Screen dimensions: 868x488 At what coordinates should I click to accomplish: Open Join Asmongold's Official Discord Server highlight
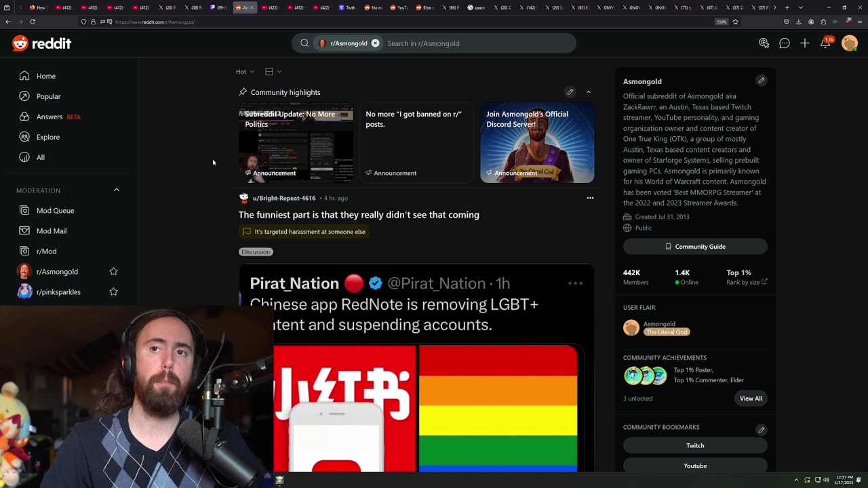pyautogui.click(x=537, y=143)
